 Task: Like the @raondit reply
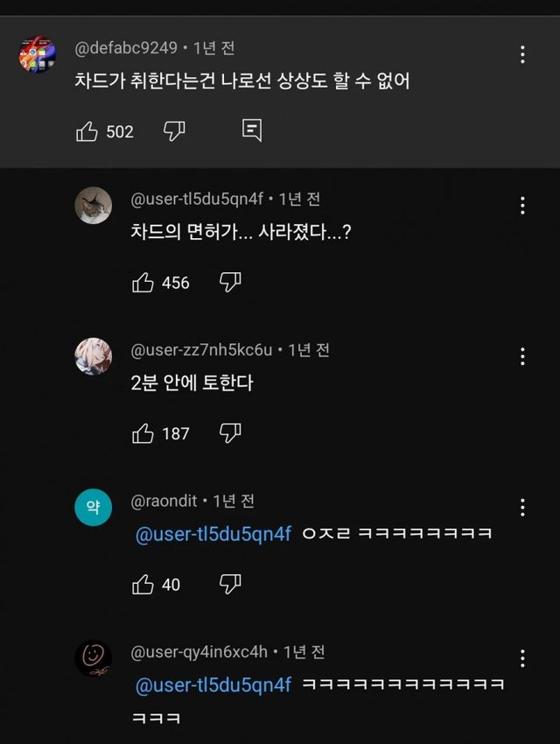pos(143,584)
